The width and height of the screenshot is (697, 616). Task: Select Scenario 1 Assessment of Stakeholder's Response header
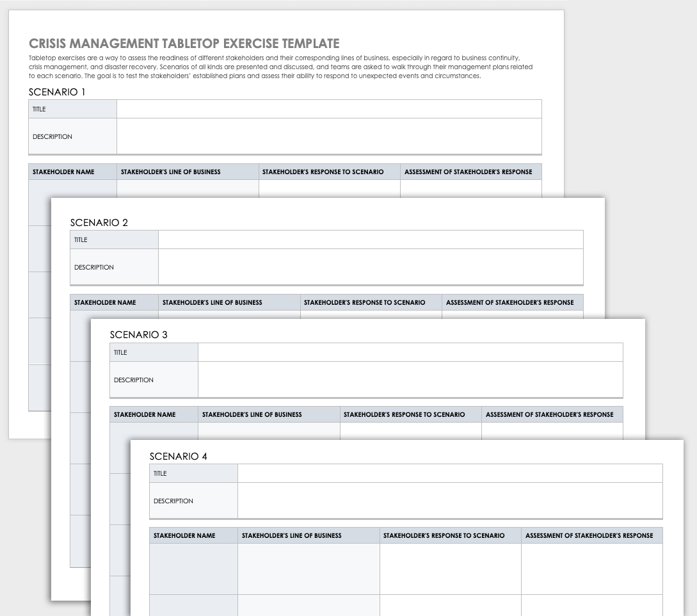(x=469, y=172)
